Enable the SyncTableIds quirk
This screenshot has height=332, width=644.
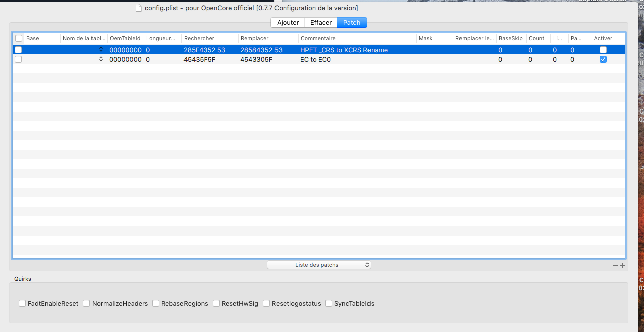(329, 303)
